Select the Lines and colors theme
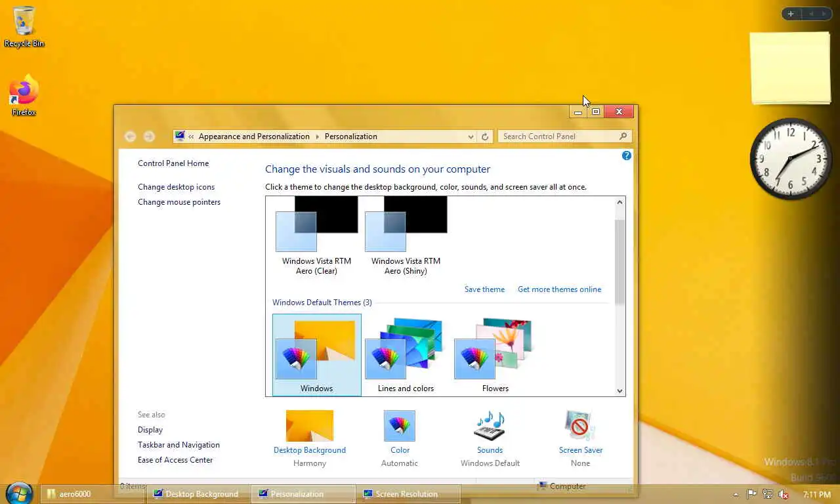 pyautogui.click(x=406, y=355)
